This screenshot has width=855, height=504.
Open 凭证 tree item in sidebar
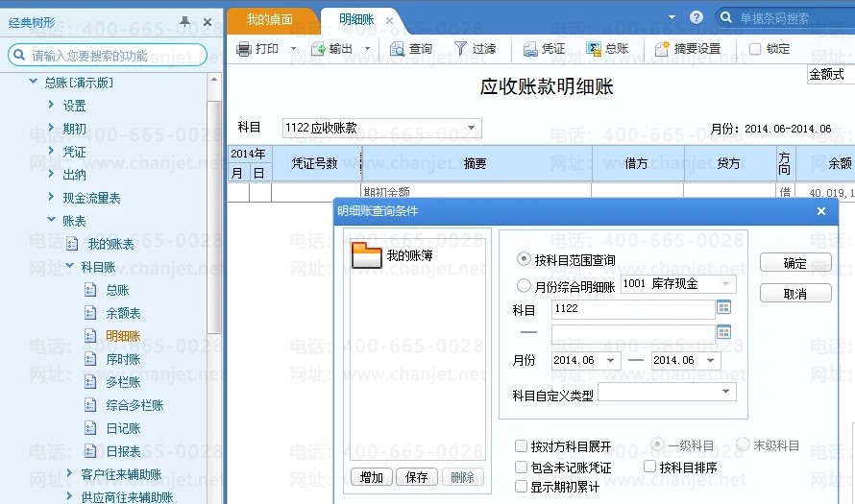tap(74, 152)
